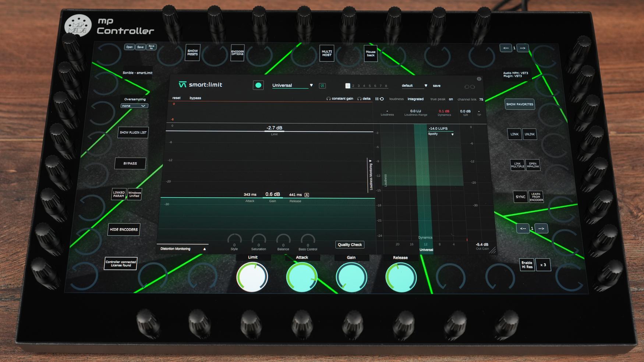Click HIDE ENCODERS
This screenshot has height=362, width=644.
tap(124, 230)
